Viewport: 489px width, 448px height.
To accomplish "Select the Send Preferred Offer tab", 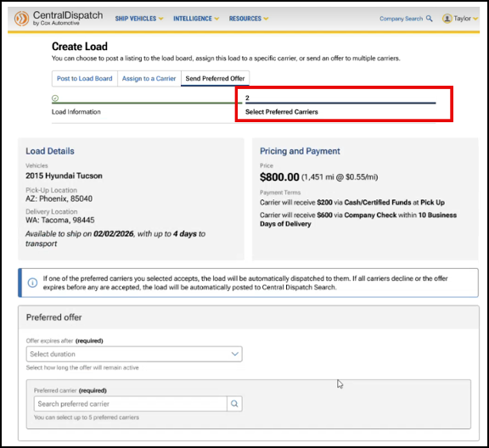I will [x=215, y=79].
